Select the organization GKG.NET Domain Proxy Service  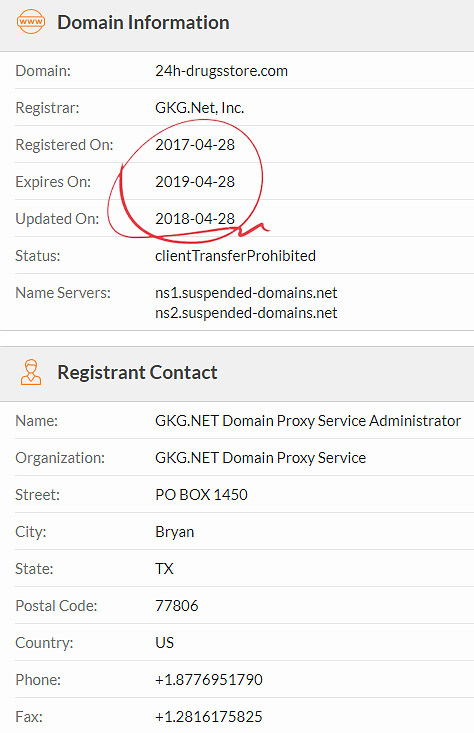[260, 458]
